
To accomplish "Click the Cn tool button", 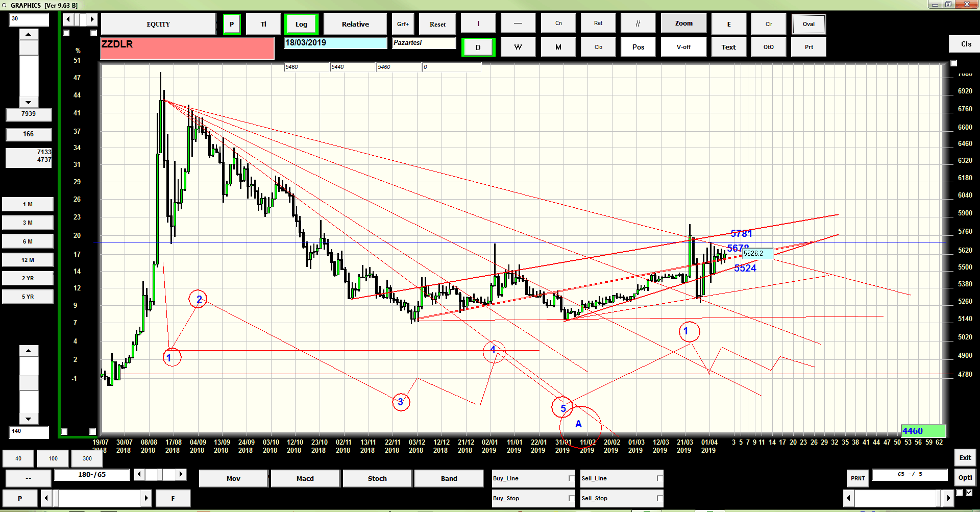I will coord(558,23).
